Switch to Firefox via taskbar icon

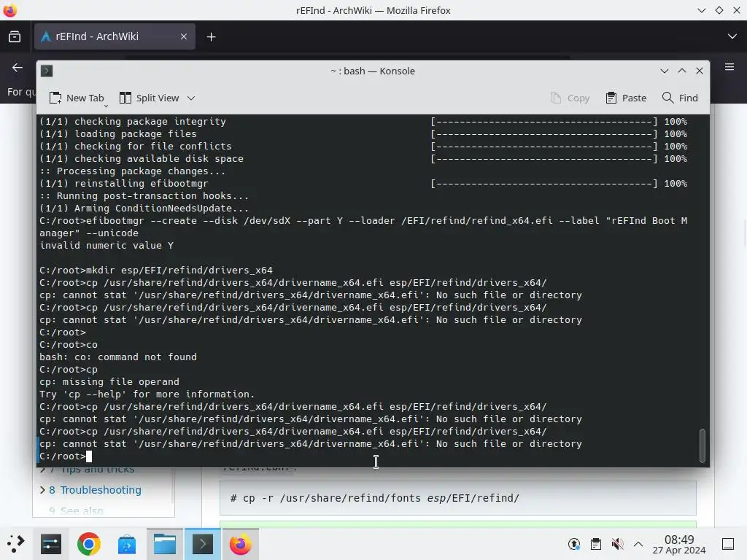tap(241, 544)
